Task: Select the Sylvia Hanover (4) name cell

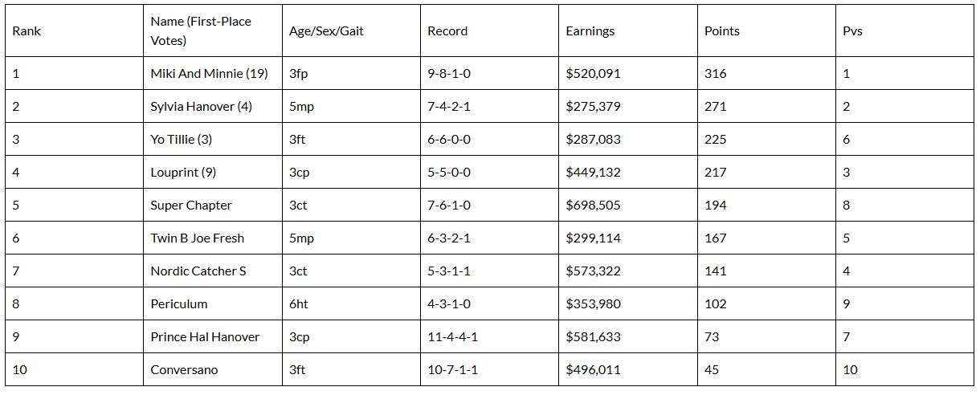Action: [201, 107]
